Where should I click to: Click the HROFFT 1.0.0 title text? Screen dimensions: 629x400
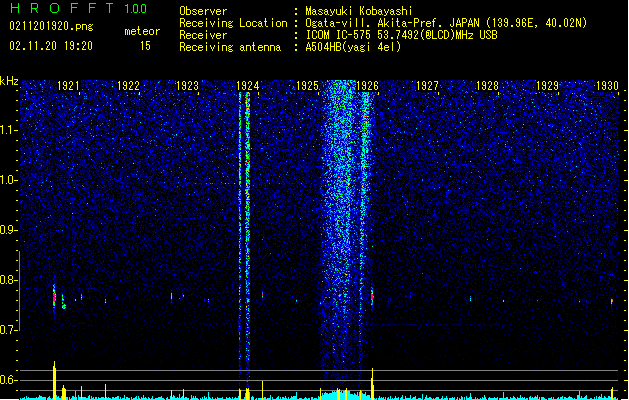click(78, 8)
